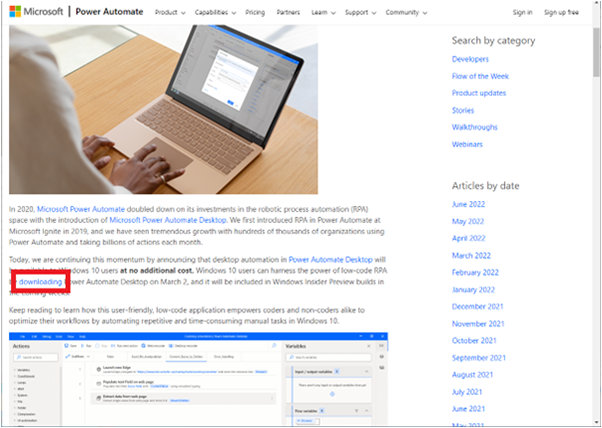
Task: Expand the Product menu
Action: click(x=170, y=12)
